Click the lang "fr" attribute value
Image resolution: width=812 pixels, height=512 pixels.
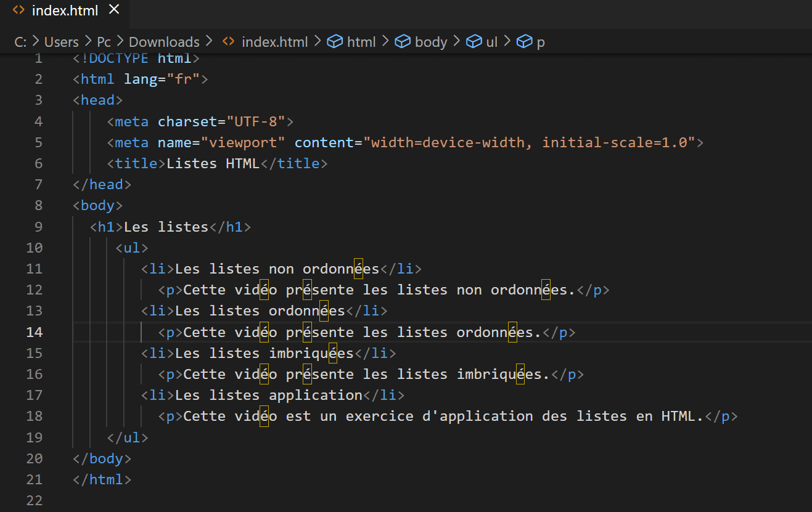tap(183, 79)
